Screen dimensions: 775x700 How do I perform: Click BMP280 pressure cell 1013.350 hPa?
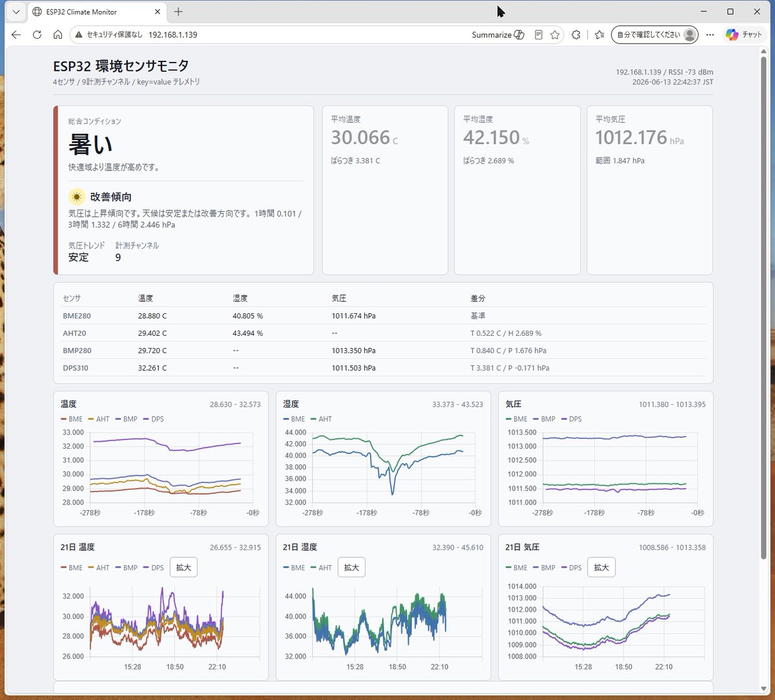[x=353, y=351]
